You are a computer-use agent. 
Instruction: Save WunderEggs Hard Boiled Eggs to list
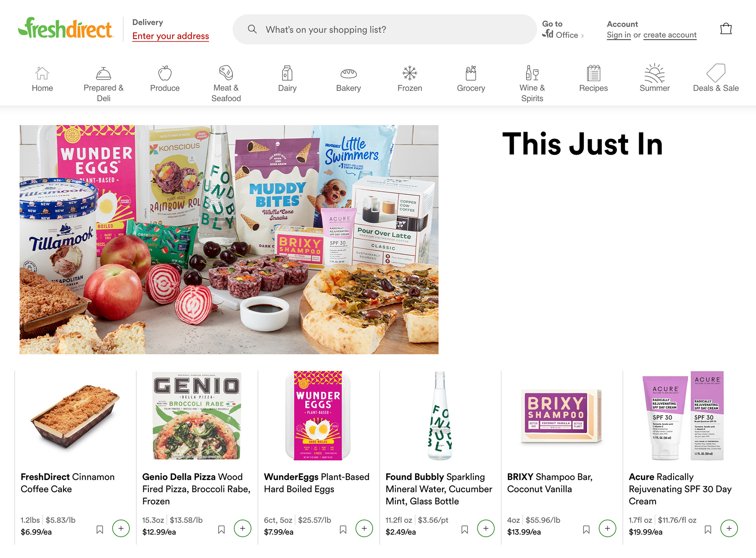[343, 529]
